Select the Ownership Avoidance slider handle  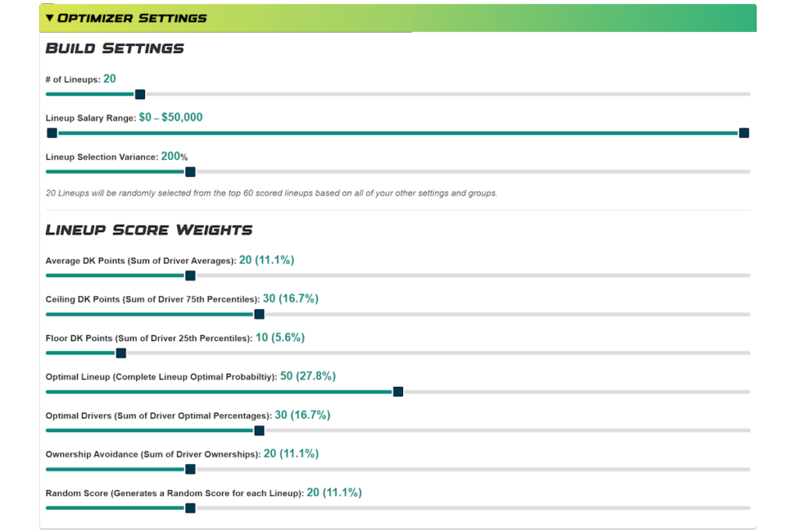click(190, 470)
